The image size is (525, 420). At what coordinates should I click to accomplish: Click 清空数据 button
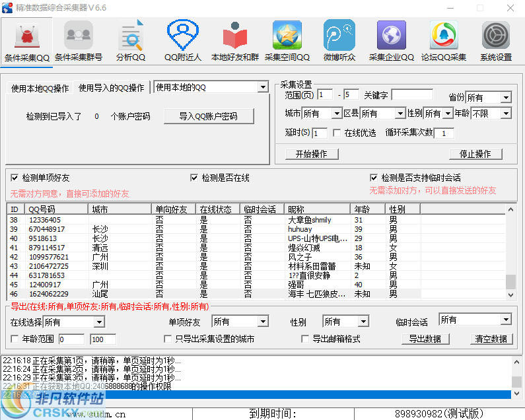(x=491, y=339)
